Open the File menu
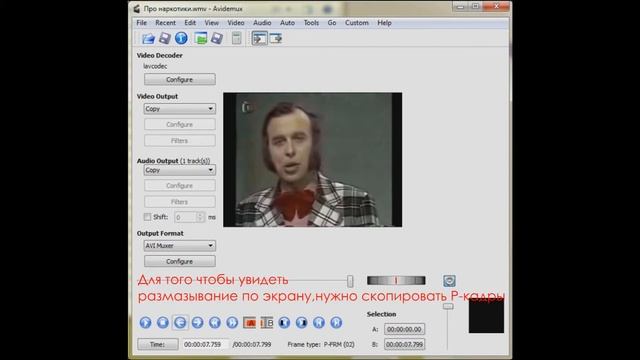This screenshot has width=640, height=360. point(142,23)
